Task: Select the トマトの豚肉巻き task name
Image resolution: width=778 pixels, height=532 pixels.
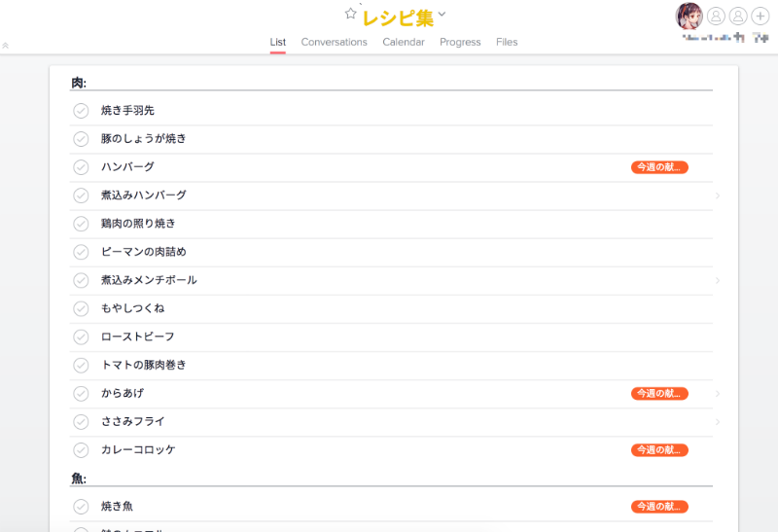Action: point(143,365)
